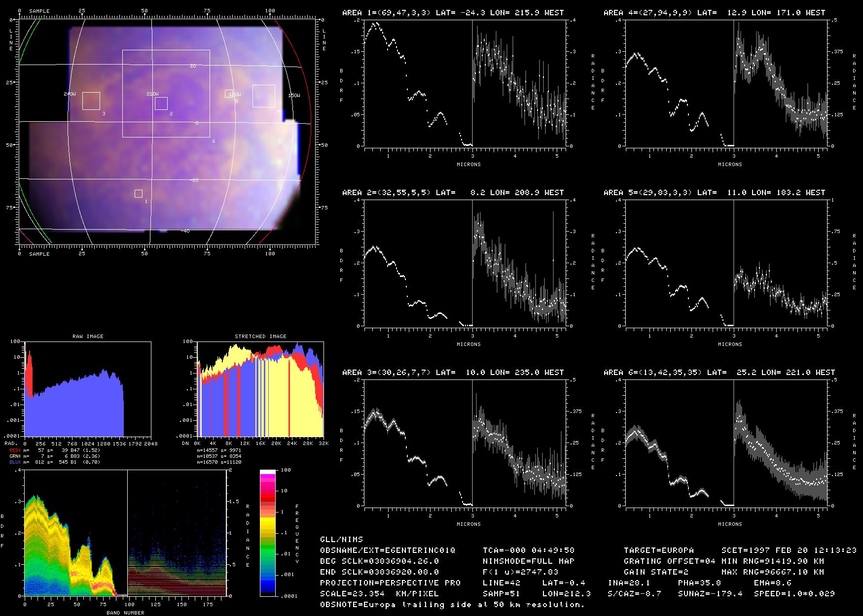Click the GLL/NIMS header label
The height and width of the screenshot is (616, 863).
341,540
